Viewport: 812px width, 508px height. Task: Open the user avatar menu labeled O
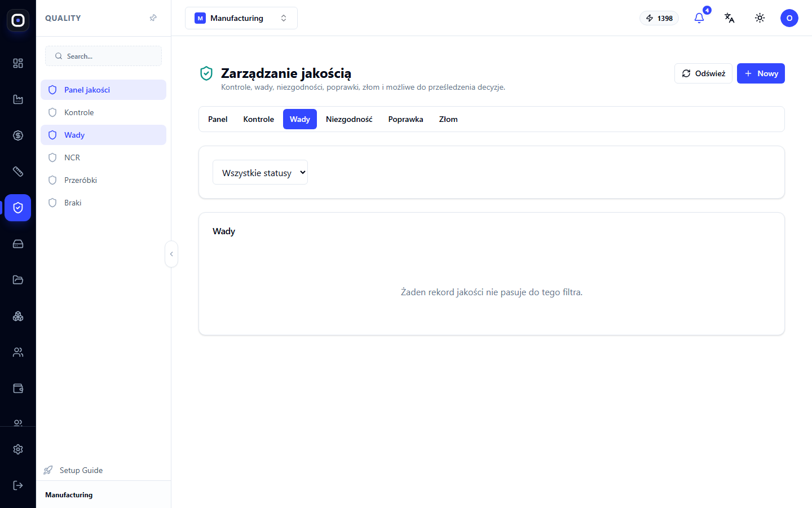[789, 18]
